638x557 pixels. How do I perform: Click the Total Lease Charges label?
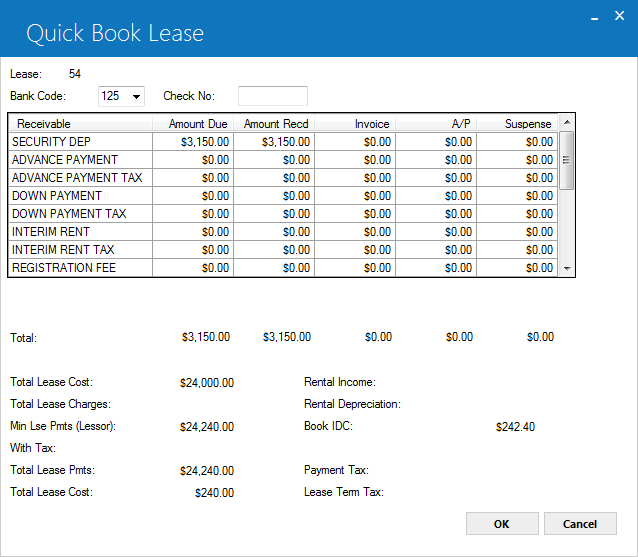[x=60, y=404]
